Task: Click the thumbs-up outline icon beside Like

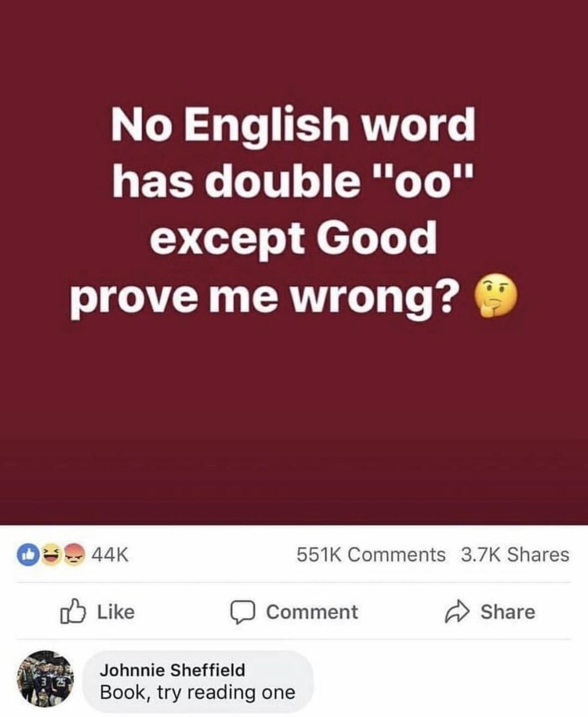Action: click(x=73, y=611)
